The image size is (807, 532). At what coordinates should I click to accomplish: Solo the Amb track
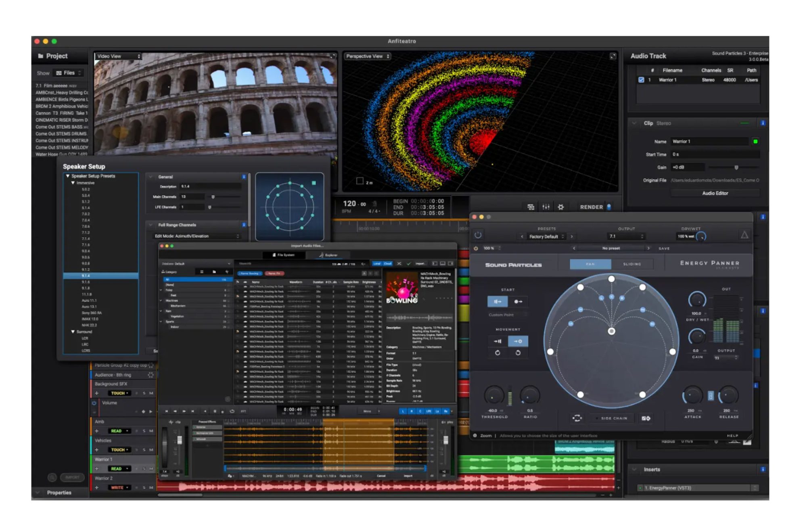[144, 431]
